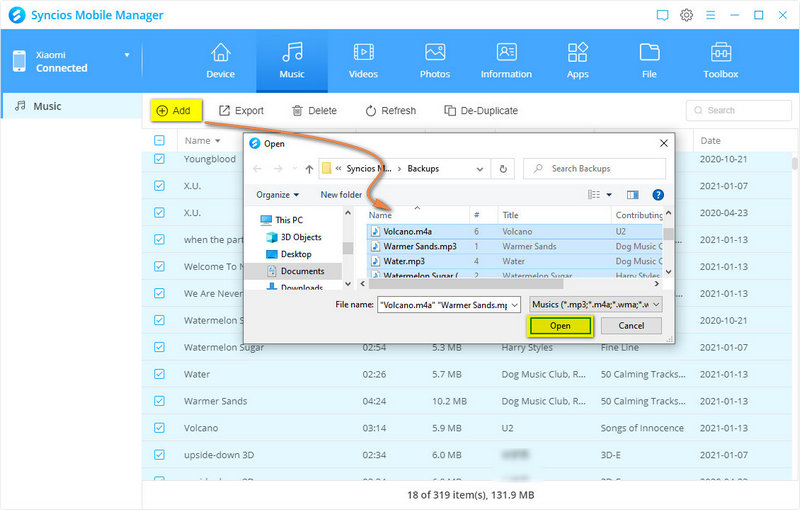This screenshot has height=510, width=800.
Task: Click the Backups breadcrumb in address bar
Action: point(423,169)
